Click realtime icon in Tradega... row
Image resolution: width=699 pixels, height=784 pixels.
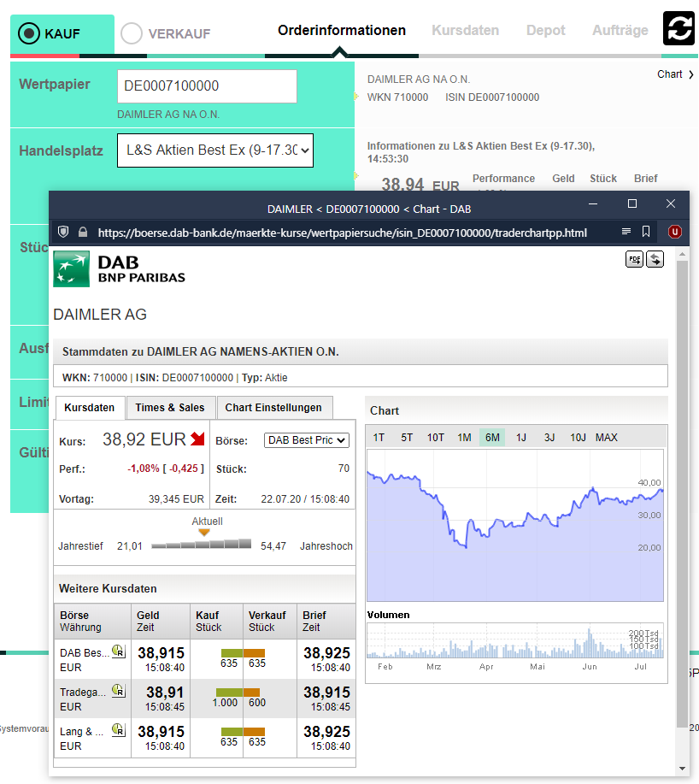click(x=119, y=691)
